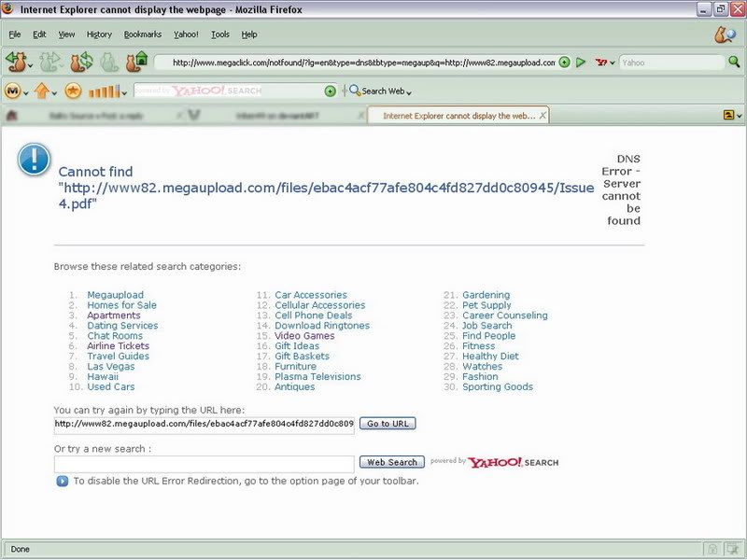
Task: Click the blue arrow icon beside disable redirection text
Action: (63, 482)
